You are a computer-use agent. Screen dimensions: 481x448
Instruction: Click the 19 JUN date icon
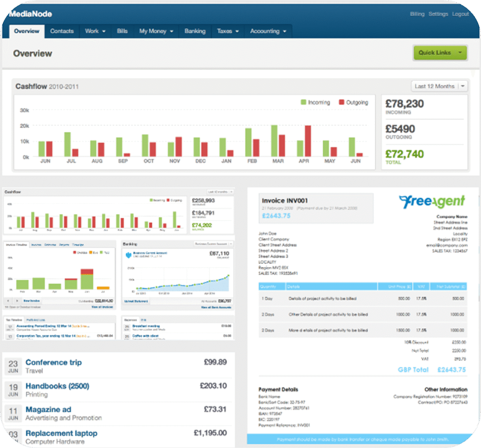point(13,390)
